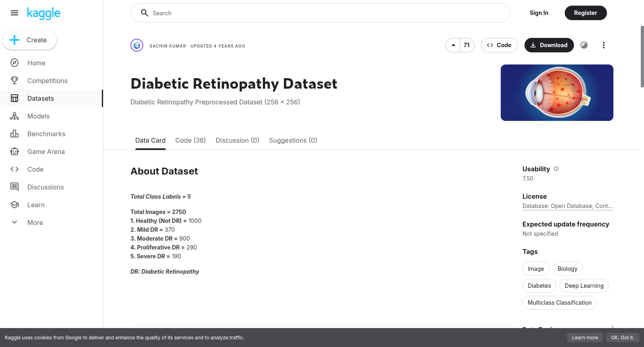Click the Discussions comment icon
The width and height of the screenshot is (644, 347).
pyautogui.click(x=14, y=187)
